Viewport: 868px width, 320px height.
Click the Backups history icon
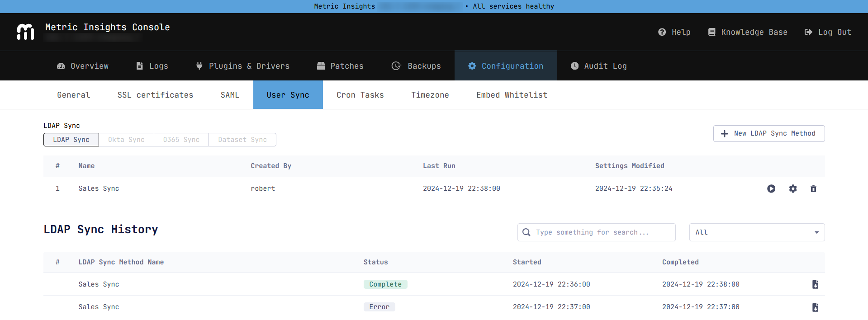(x=396, y=66)
